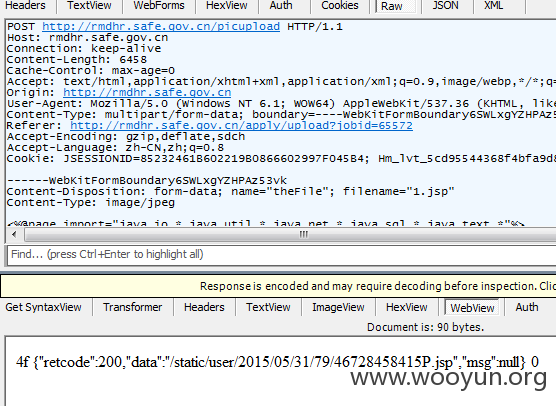This screenshot has width=556, height=406.
Task: Open the request TextView tab
Action: click(89, 6)
